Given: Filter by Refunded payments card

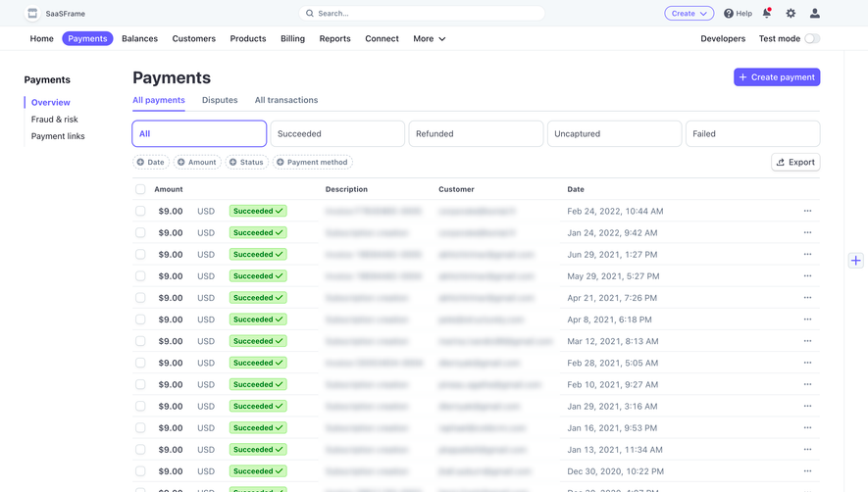Looking at the screenshot, I should (476, 134).
